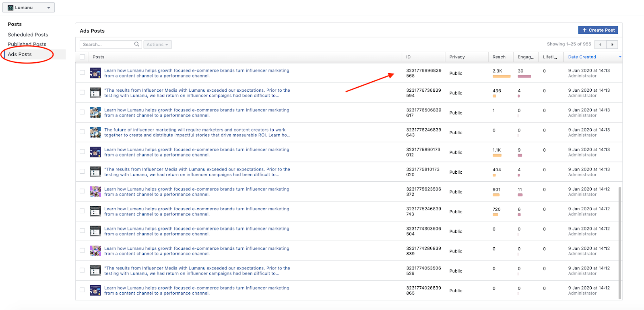This screenshot has width=644, height=310.
Task: Click the 30 engagement bar
Action: [x=524, y=76]
